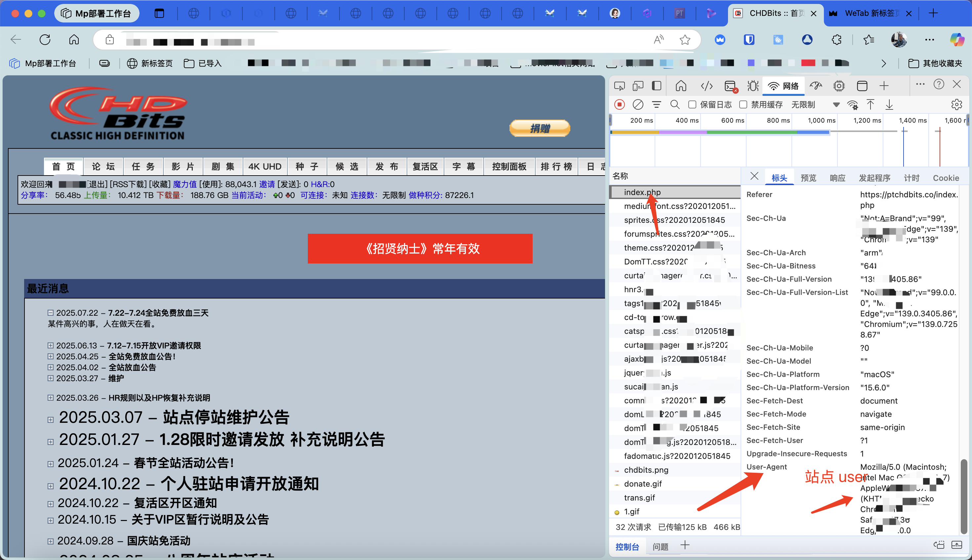Import HAR file with upload arrow
972x560 pixels.
tap(870, 104)
